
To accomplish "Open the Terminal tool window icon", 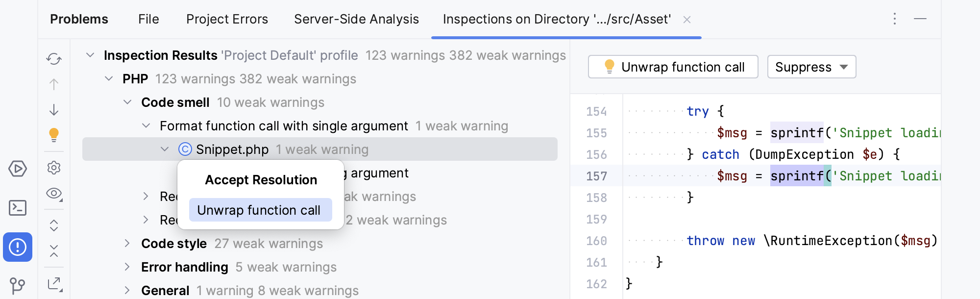I will point(18,208).
